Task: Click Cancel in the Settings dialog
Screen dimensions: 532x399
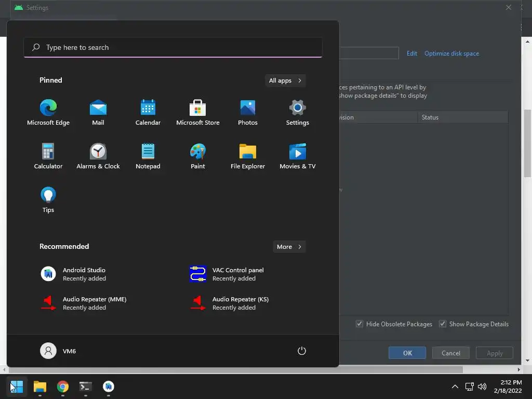Action: tap(451, 353)
